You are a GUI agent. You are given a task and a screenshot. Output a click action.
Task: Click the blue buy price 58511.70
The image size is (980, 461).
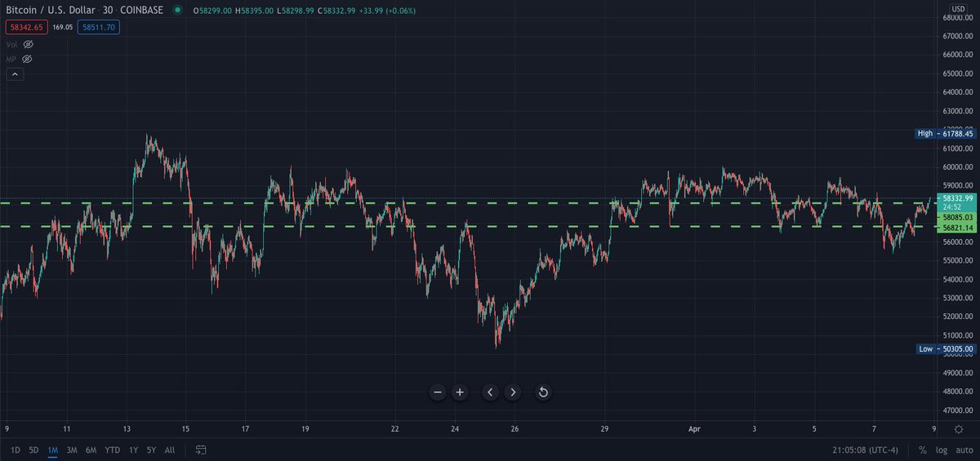coord(98,27)
